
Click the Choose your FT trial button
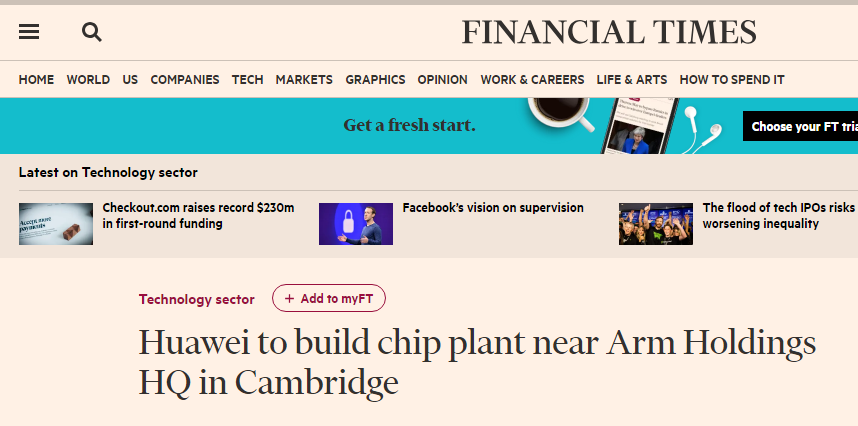tap(802, 126)
